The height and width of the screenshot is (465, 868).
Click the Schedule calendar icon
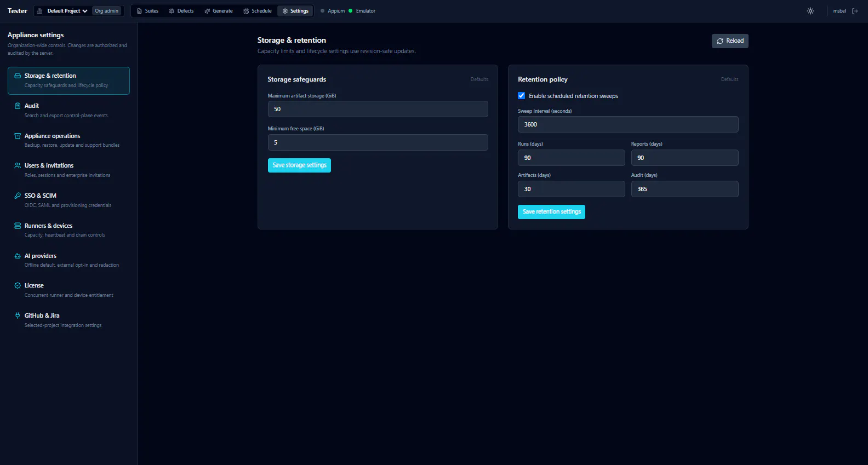246,11
